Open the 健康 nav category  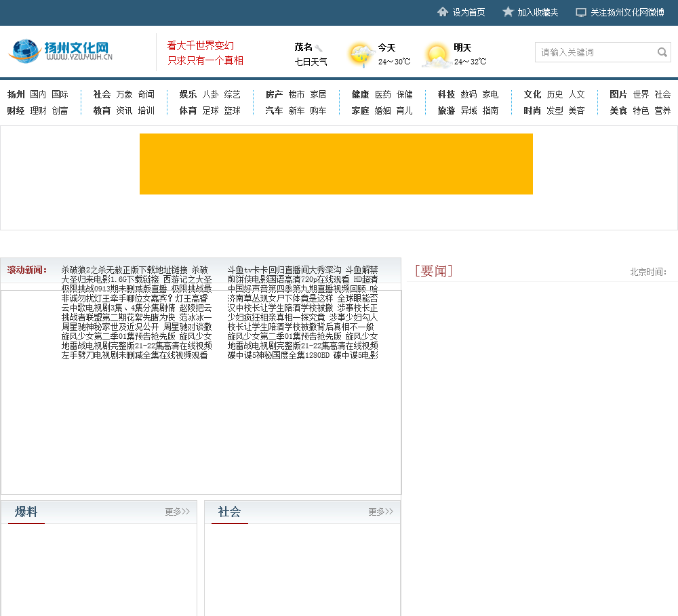tap(360, 94)
